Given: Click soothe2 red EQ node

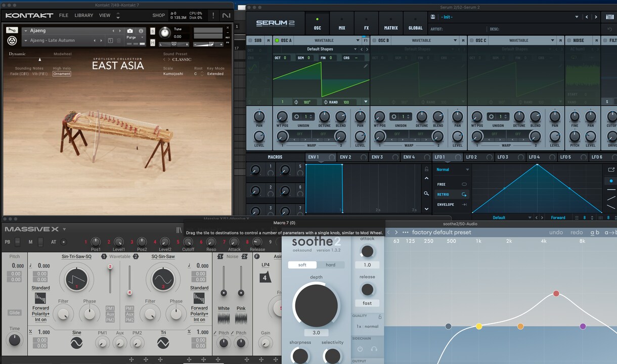Looking at the screenshot, I should tap(556, 294).
